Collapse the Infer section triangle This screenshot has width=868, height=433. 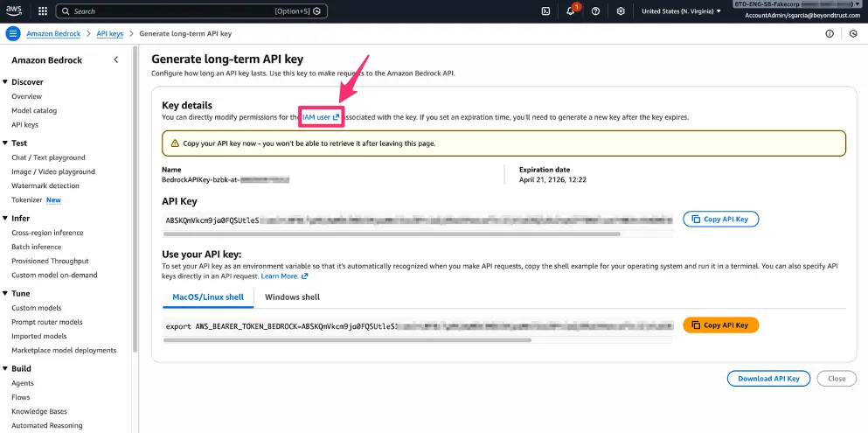click(5, 218)
